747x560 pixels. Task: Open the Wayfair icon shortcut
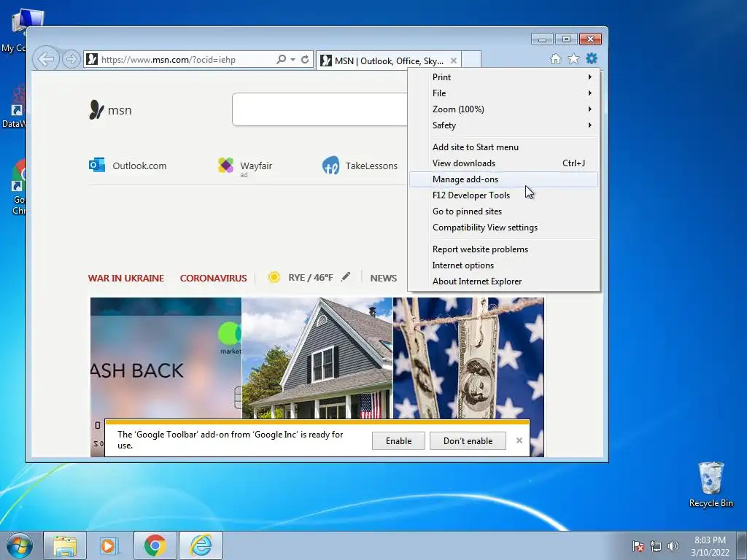pos(226,165)
